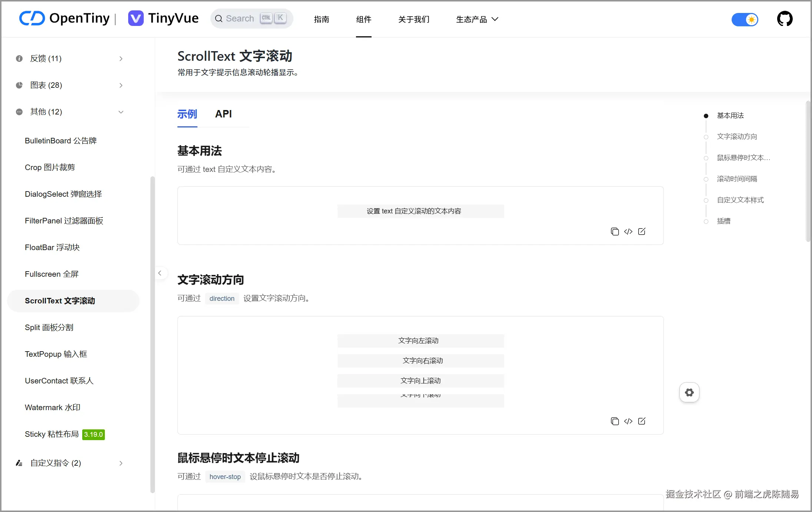Jump to 插槽 via right anchor link
Screen dimensions: 812x512
click(x=724, y=221)
